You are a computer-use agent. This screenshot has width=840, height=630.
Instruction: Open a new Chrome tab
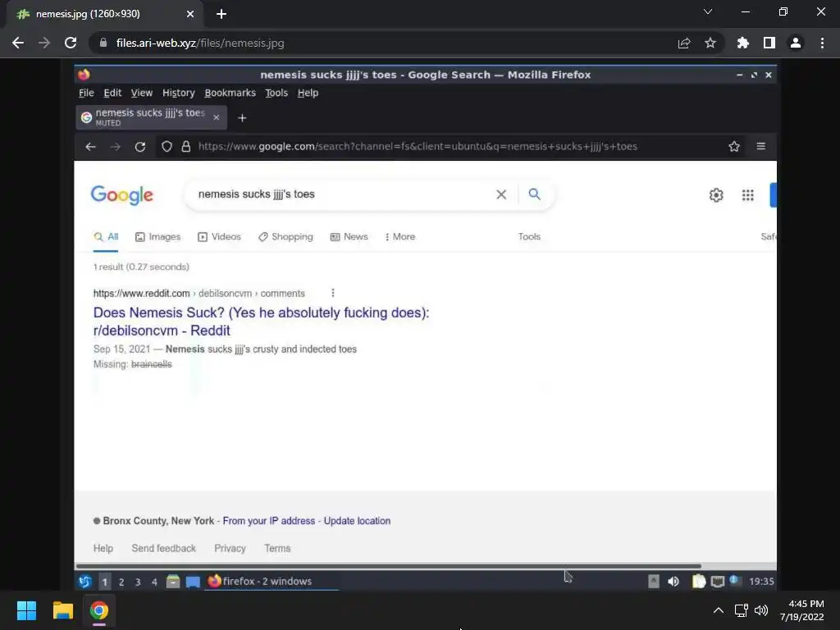coord(221,14)
